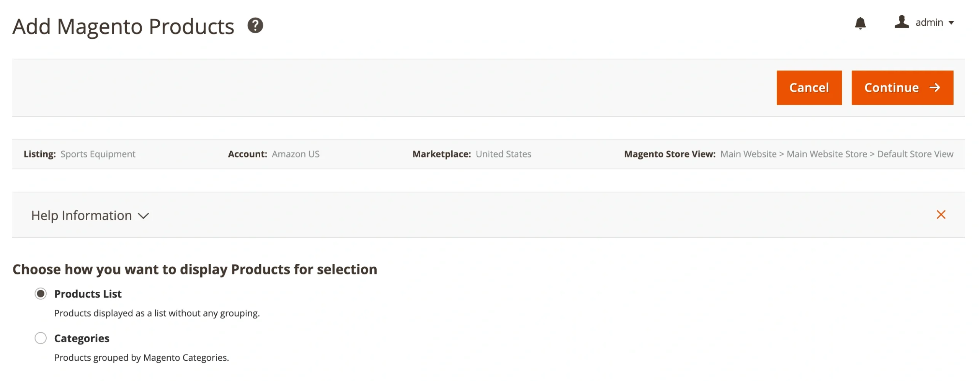Click the Amazon US account value
Viewport: 980px width, 381px height.
[296, 154]
